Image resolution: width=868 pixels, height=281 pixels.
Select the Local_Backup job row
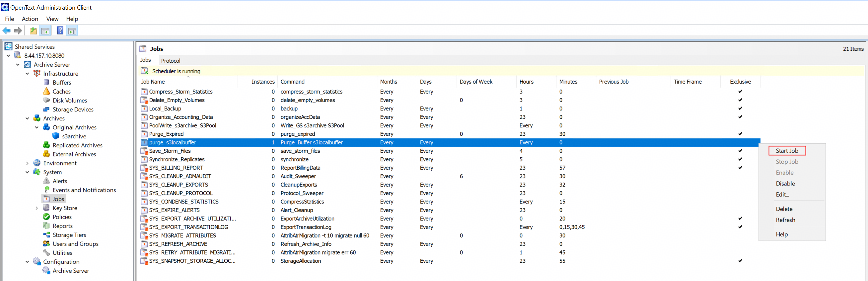450,108
